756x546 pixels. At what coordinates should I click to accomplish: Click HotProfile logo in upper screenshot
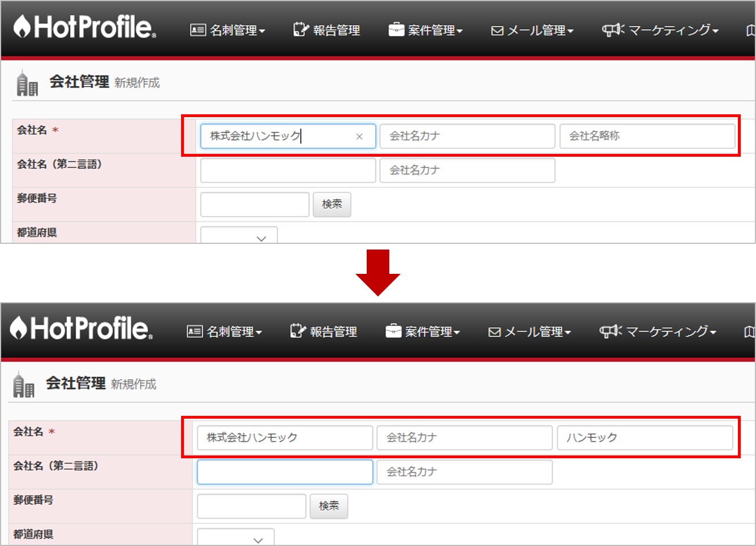pyautogui.click(x=84, y=27)
